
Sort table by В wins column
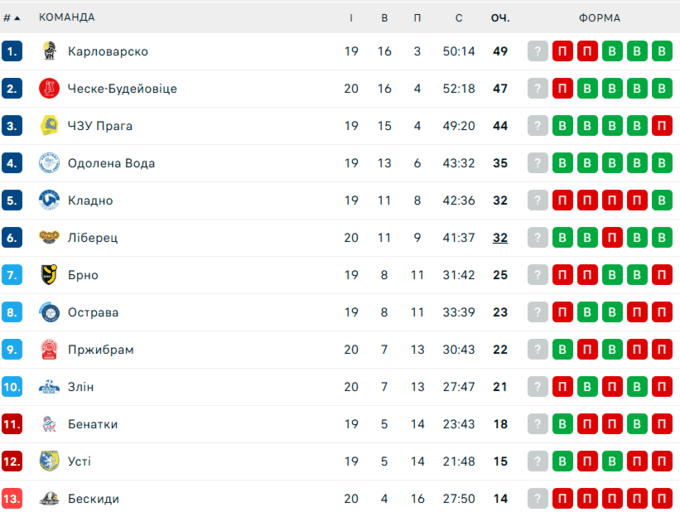(385, 17)
